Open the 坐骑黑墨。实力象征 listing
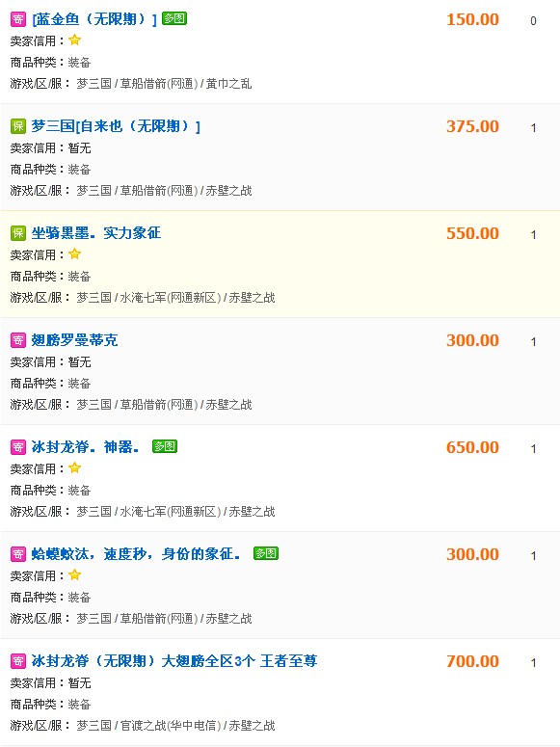 [96, 233]
